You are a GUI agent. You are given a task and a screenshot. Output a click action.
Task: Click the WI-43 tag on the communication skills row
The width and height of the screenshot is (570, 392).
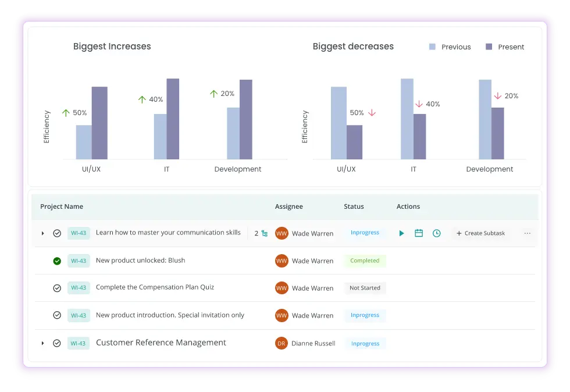79,233
